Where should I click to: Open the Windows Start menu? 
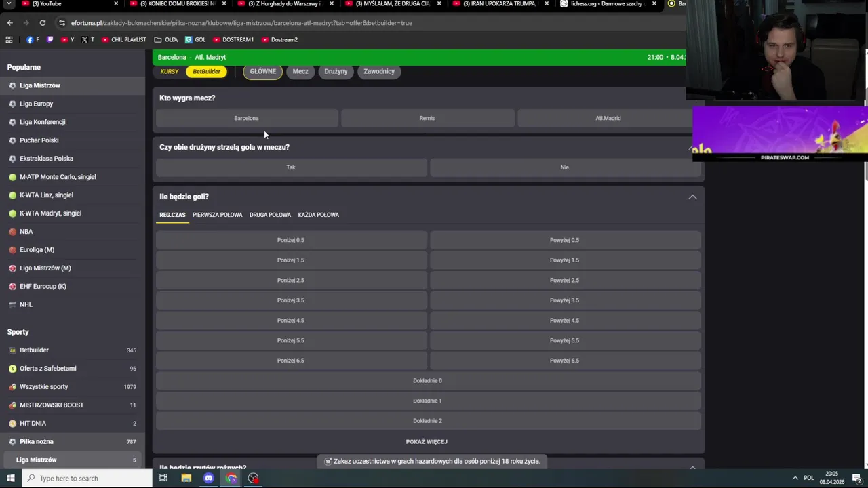click(x=10, y=478)
